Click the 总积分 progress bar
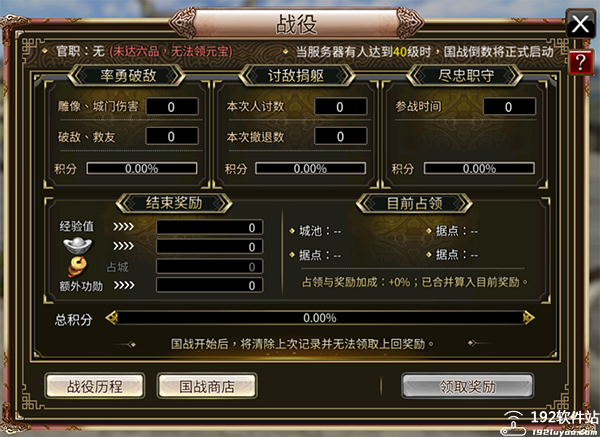Image resolution: width=600 pixels, height=437 pixels. pos(320,318)
